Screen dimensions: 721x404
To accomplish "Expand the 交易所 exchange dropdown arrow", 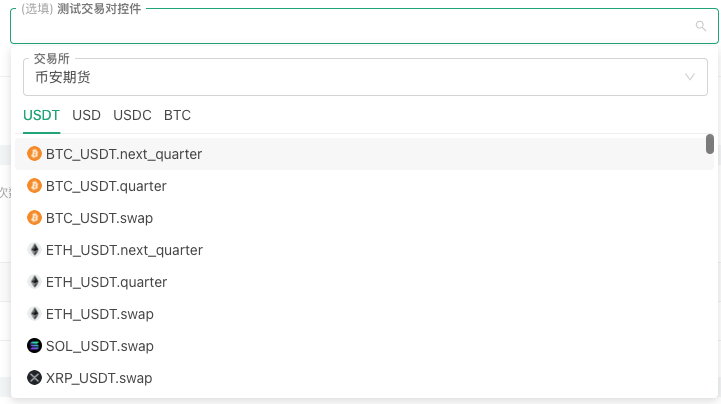I will [690, 77].
